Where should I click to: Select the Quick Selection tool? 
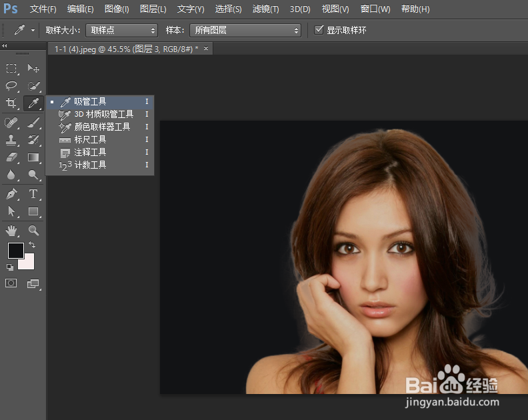33,86
